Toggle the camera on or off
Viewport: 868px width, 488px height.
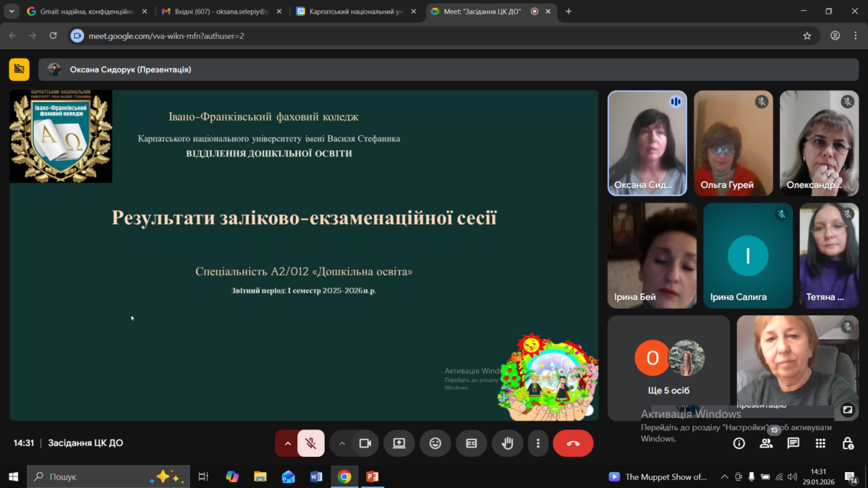365,443
